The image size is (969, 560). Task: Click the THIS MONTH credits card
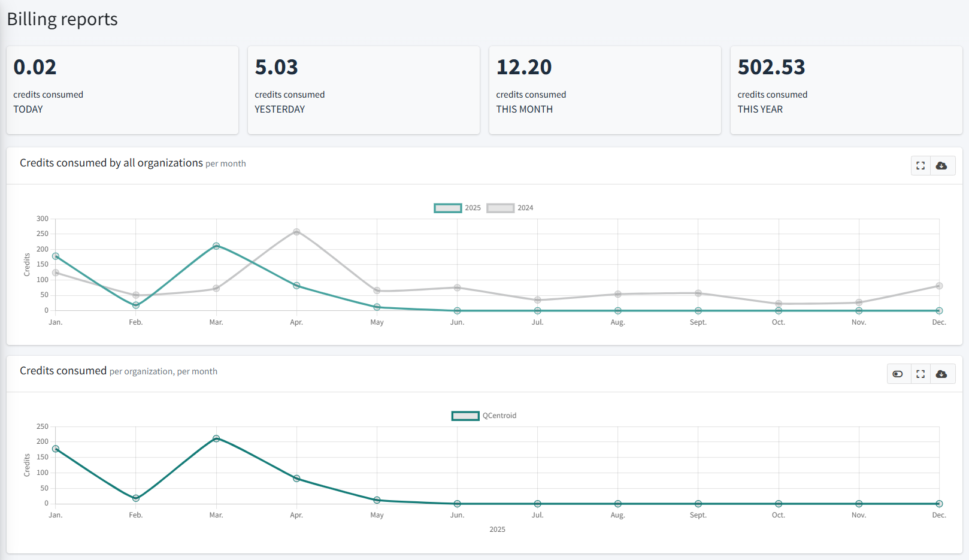[x=605, y=90]
